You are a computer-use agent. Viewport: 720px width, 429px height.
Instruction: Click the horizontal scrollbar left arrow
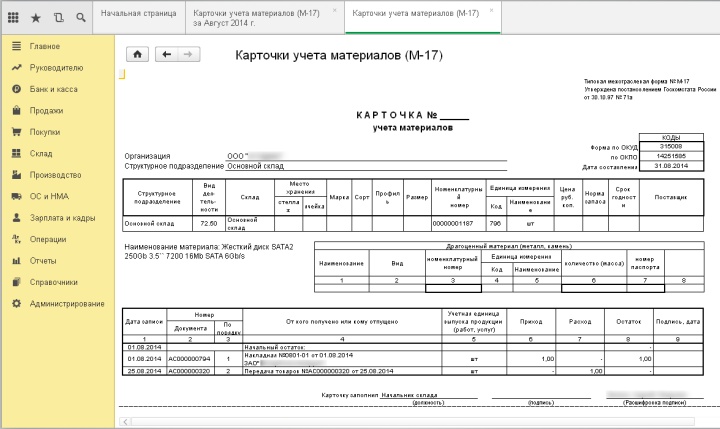(125, 421)
